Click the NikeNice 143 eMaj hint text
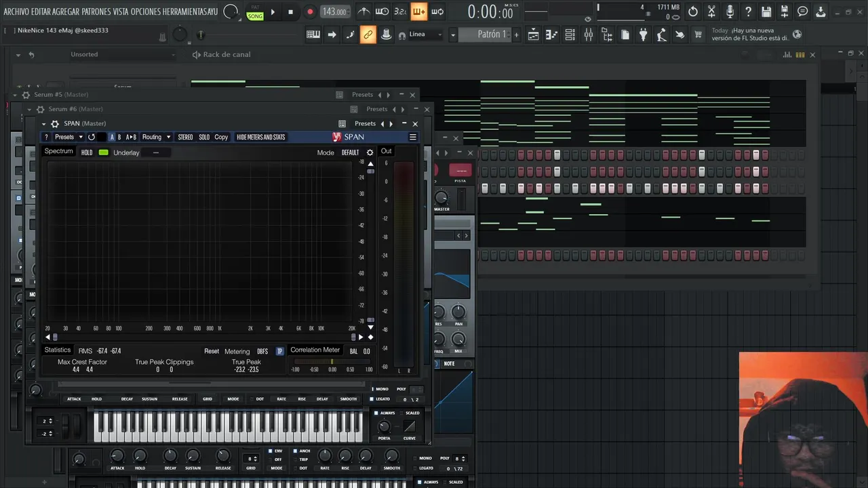The width and height of the screenshot is (868, 488). coord(62,30)
